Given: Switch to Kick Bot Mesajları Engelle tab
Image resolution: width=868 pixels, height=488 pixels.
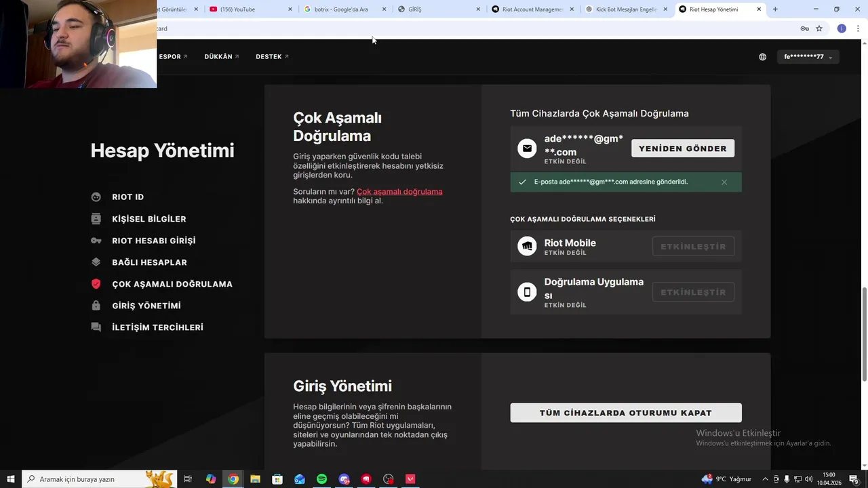Looking at the screenshot, I should 625,9.
